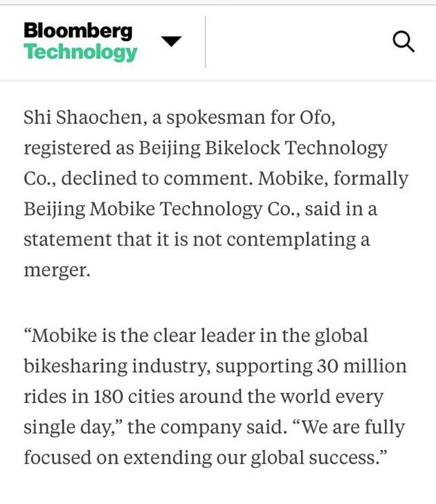436x504 pixels.
Task: Click the Beijing Bikelock Technology text
Action: (263, 148)
